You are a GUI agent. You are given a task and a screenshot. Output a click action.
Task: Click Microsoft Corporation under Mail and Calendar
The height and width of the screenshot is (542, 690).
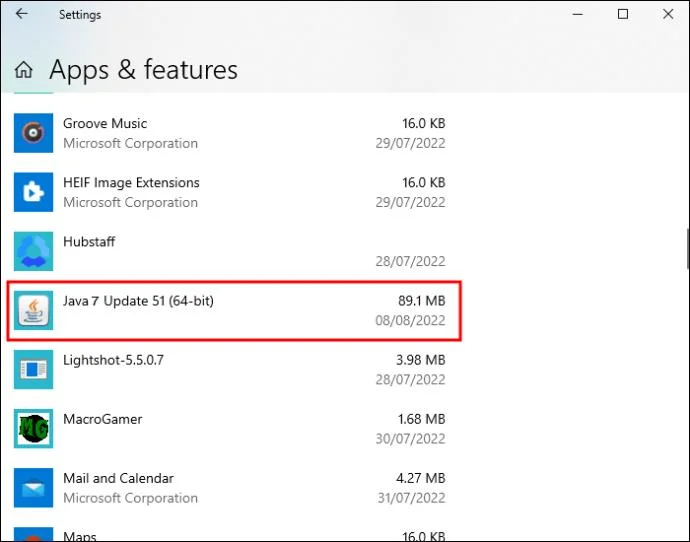pyautogui.click(x=130, y=498)
